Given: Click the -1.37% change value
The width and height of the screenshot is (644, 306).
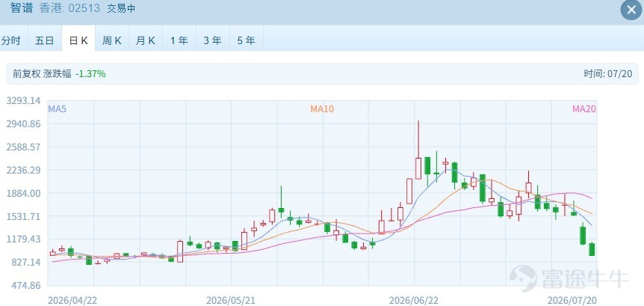Looking at the screenshot, I should click(x=90, y=74).
